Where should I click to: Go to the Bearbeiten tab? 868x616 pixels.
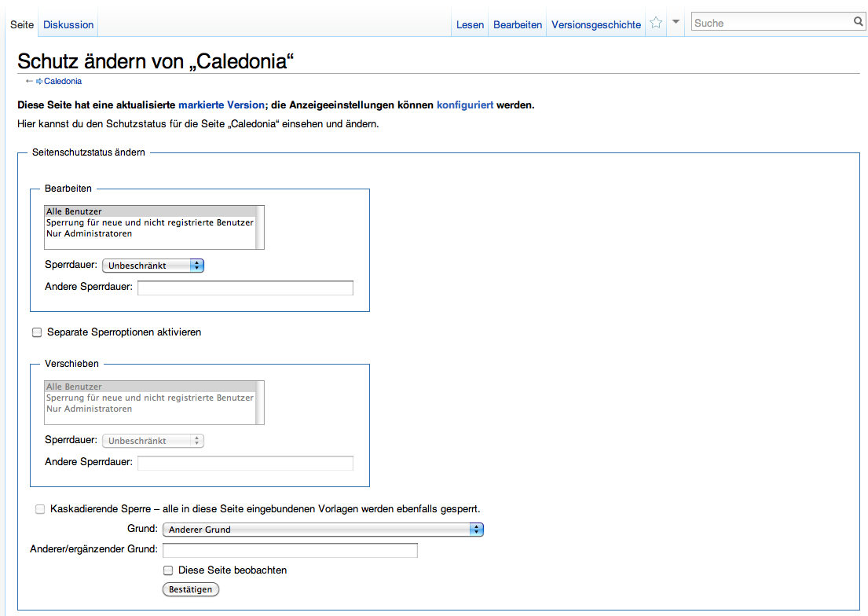click(518, 24)
